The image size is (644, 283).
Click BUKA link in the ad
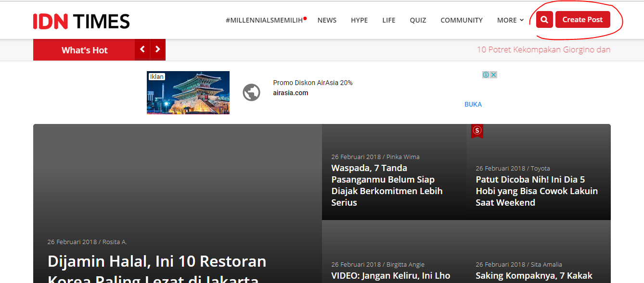pos(473,104)
